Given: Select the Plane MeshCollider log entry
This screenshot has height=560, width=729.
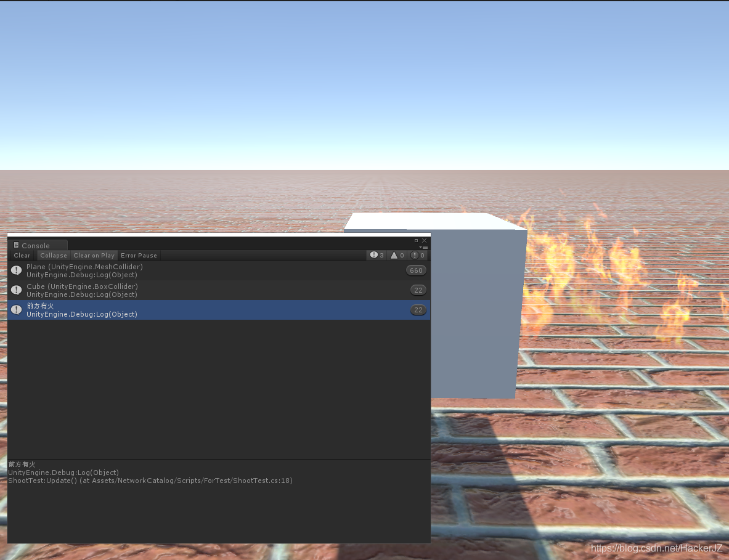Looking at the screenshot, I should (x=219, y=270).
